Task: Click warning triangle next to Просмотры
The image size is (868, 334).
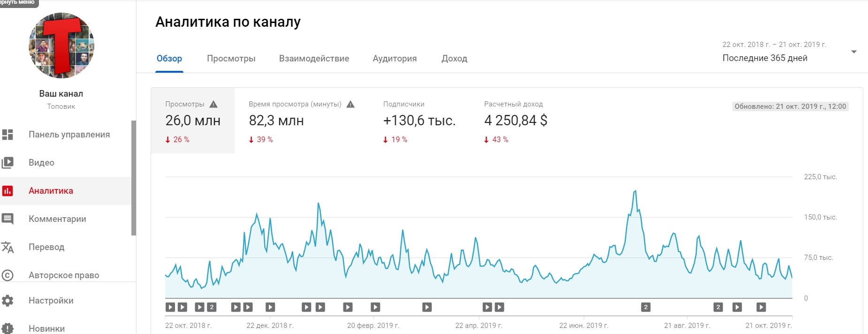Action: pos(213,104)
